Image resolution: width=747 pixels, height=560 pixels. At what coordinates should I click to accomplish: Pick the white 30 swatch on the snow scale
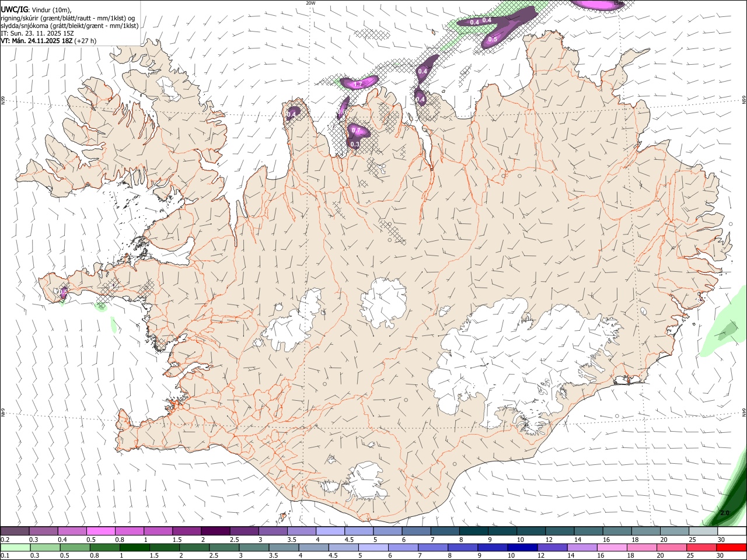point(732,531)
